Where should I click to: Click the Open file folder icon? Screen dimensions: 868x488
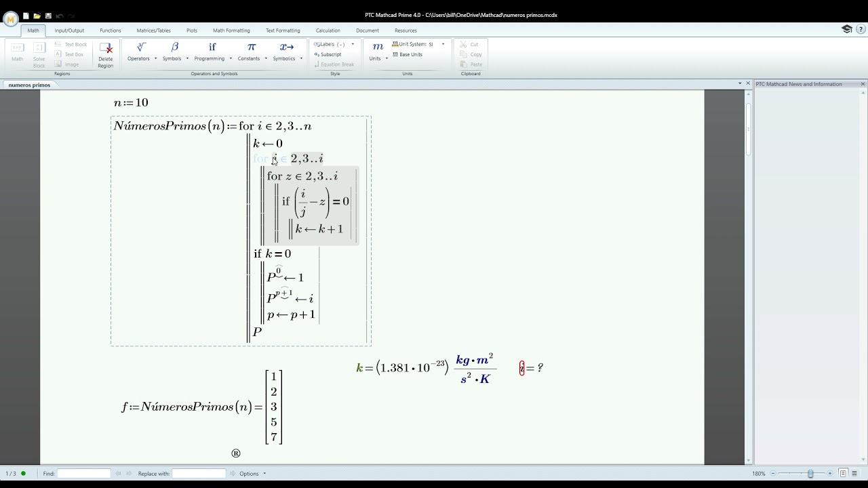[37, 16]
